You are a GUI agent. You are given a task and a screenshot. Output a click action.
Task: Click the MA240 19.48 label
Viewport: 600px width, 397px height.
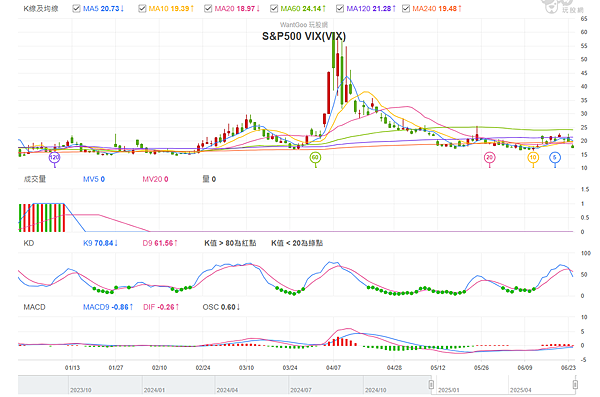[437, 8]
